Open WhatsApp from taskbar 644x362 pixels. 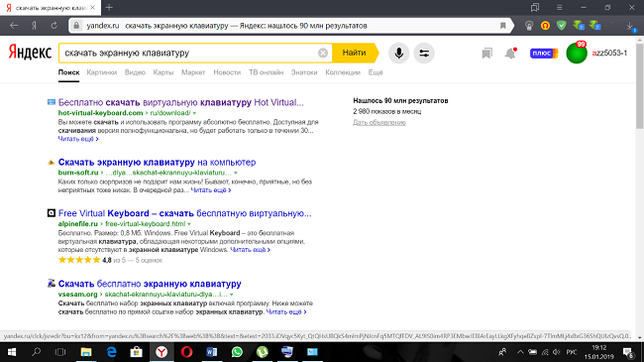237,352
